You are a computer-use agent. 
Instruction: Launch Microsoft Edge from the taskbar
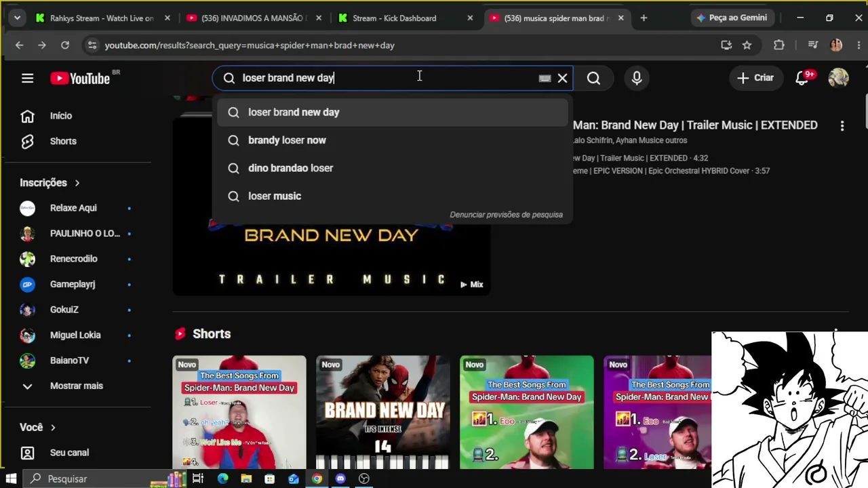click(223, 479)
